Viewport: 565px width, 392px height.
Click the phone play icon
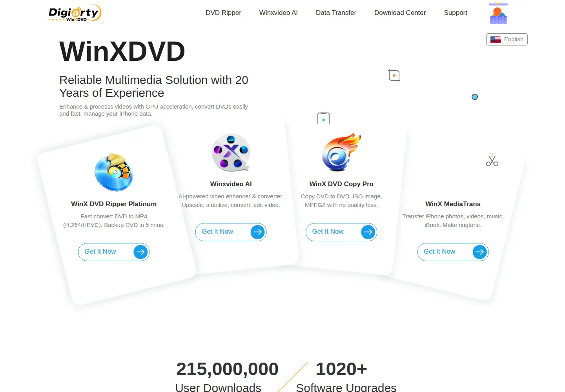click(323, 118)
